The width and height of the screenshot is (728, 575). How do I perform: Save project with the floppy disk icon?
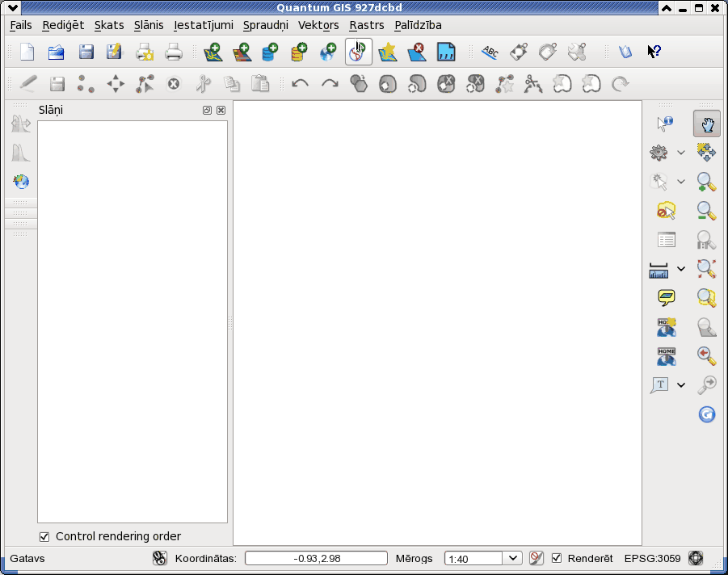pos(86,52)
